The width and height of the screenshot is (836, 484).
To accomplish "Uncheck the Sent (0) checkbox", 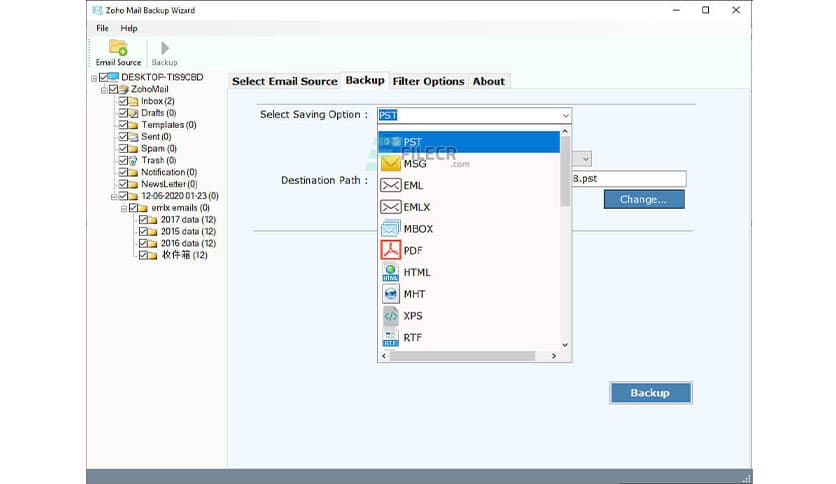I will click(x=123, y=137).
